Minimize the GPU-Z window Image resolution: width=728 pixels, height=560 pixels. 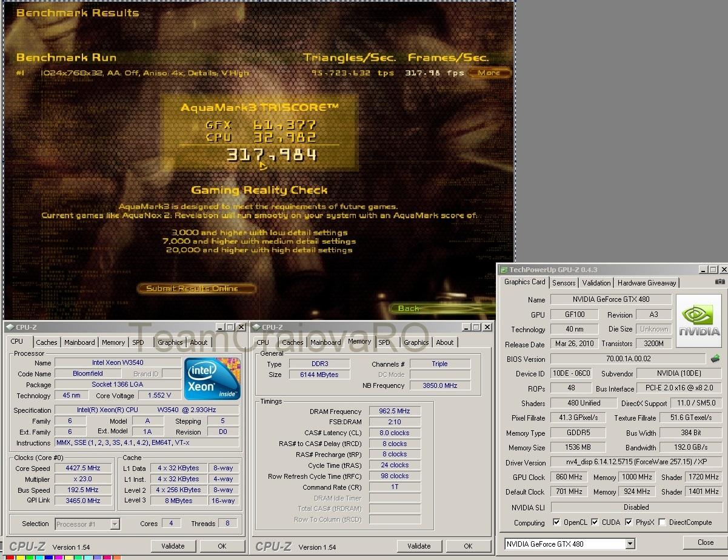coord(703,270)
